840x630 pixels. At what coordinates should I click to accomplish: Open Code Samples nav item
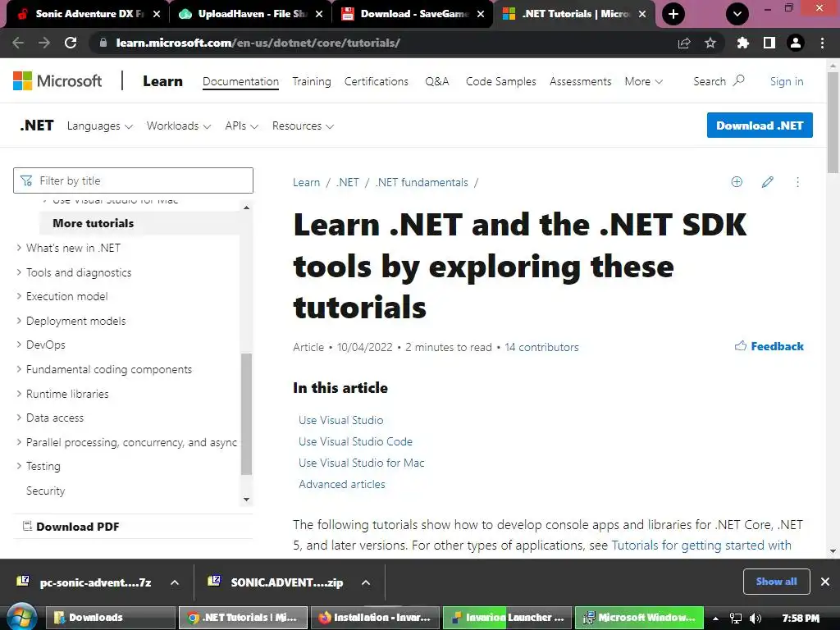(501, 81)
